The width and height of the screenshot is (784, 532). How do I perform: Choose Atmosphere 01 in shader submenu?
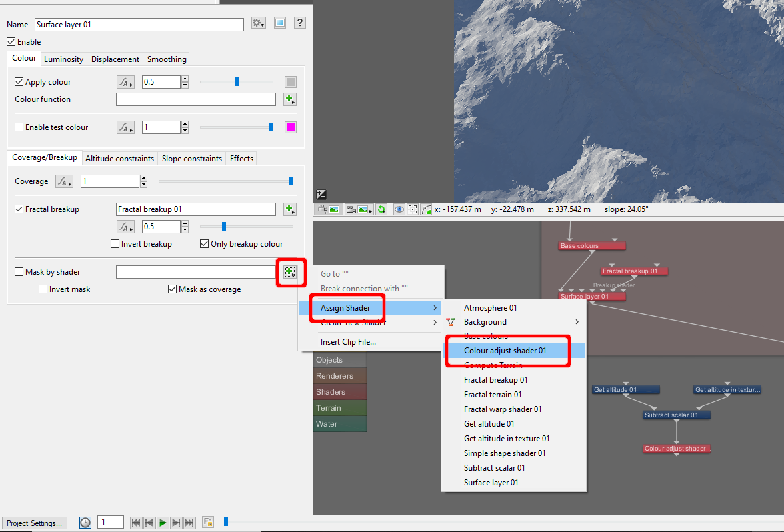513,308
